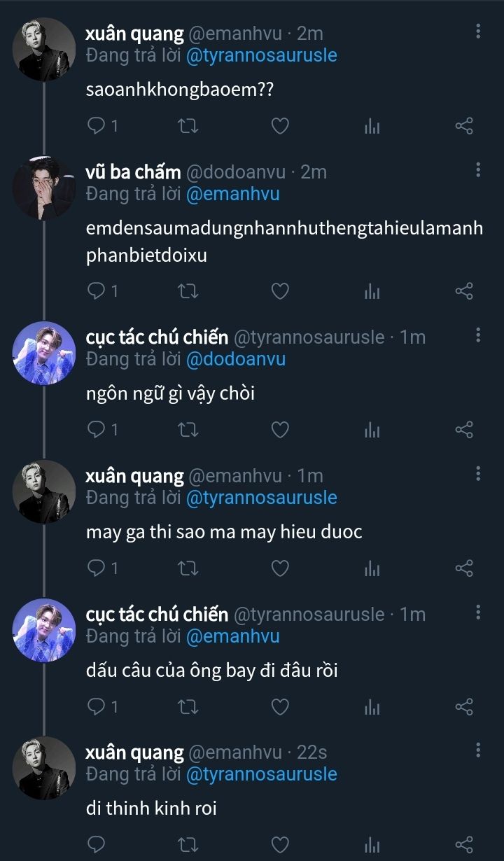Viewport: 504px width, 861px height.
Task: Reply to the "ngôn ngữ gì vậy chòi" tweet
Action: [96, 429]
